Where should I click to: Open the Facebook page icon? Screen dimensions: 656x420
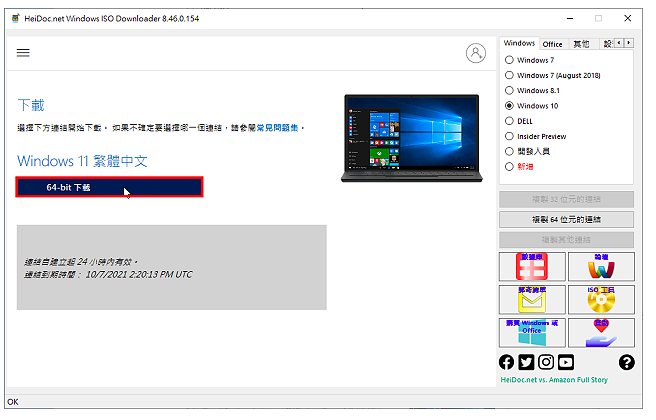tap(507, 362)
